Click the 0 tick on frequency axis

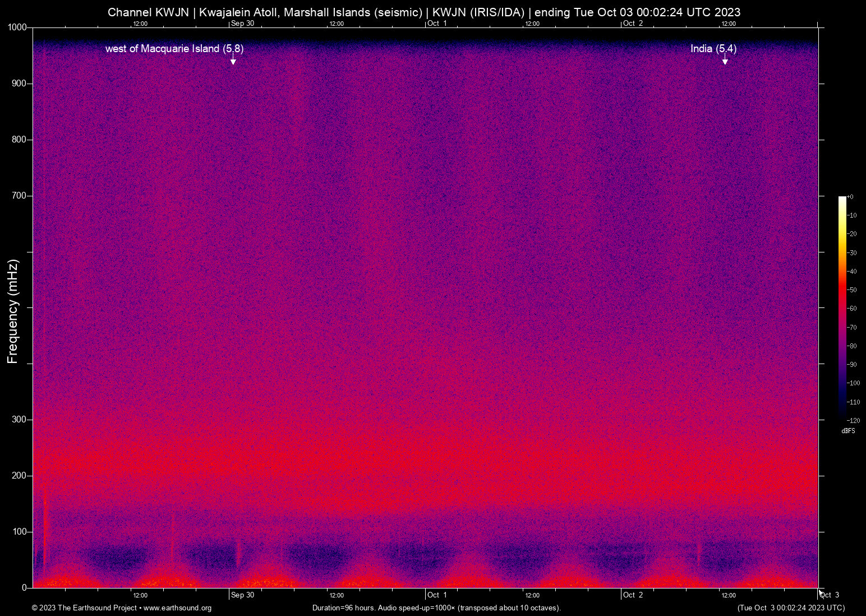coord(24,588)
